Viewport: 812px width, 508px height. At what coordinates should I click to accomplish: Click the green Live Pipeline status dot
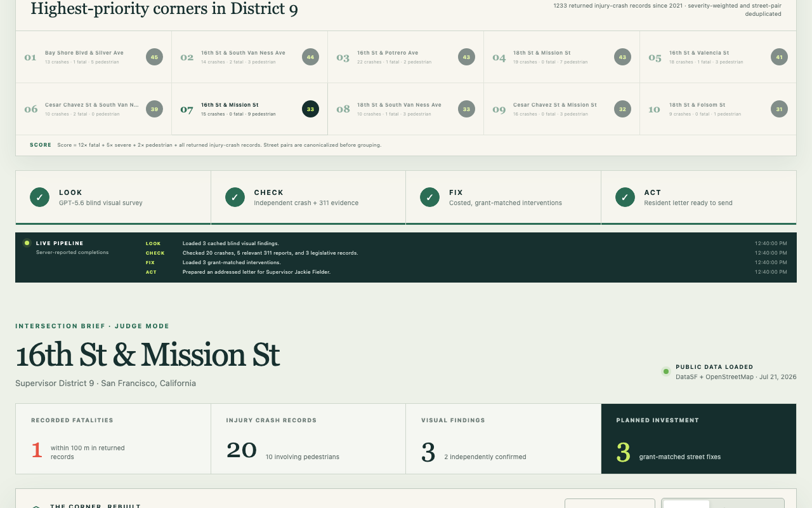point(27,243)
